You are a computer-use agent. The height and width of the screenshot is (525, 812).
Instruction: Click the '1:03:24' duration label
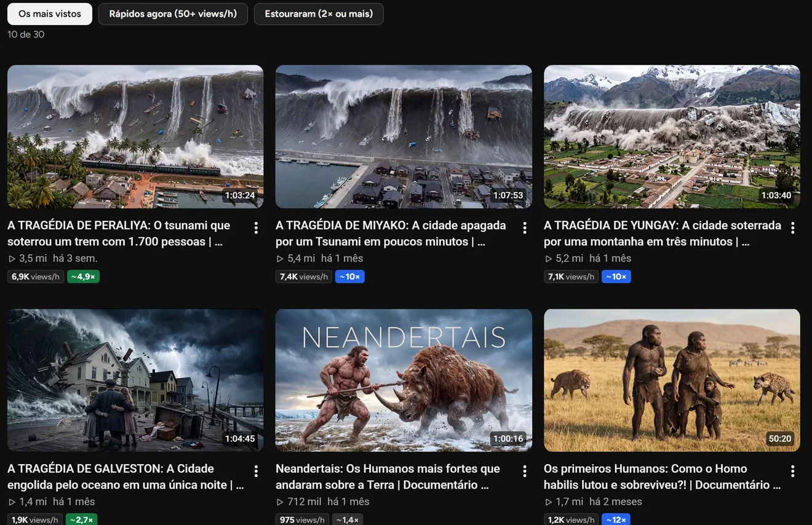coord(240,195)
